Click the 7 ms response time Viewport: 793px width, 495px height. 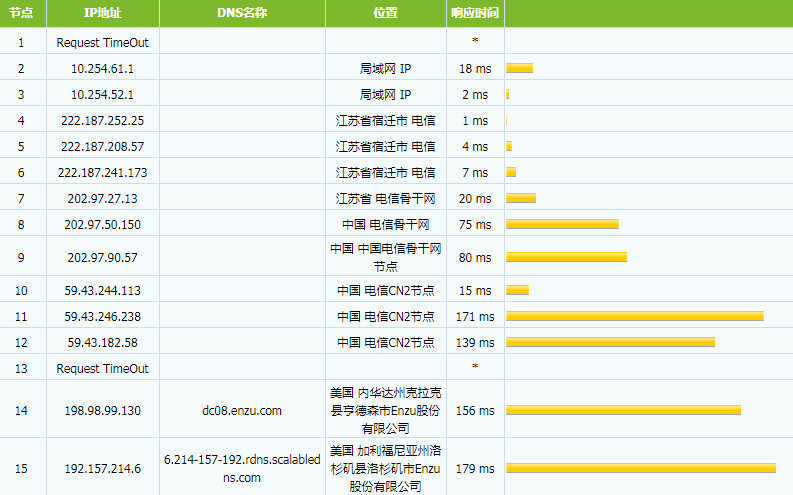coord(475,173)
